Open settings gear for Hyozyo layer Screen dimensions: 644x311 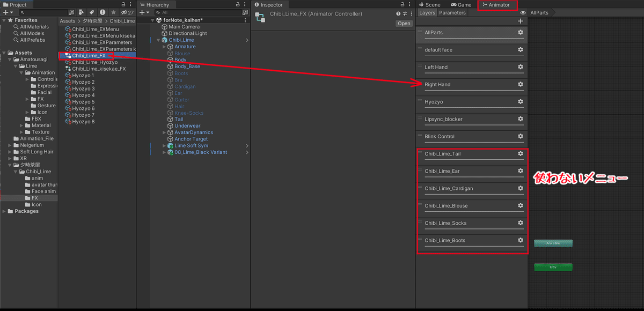520,102
